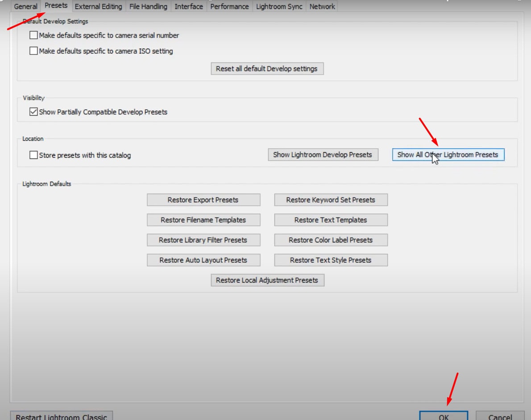Click Restore Color Label Presets
Viewport: 531px width, 420px height.
coord(331,240)
